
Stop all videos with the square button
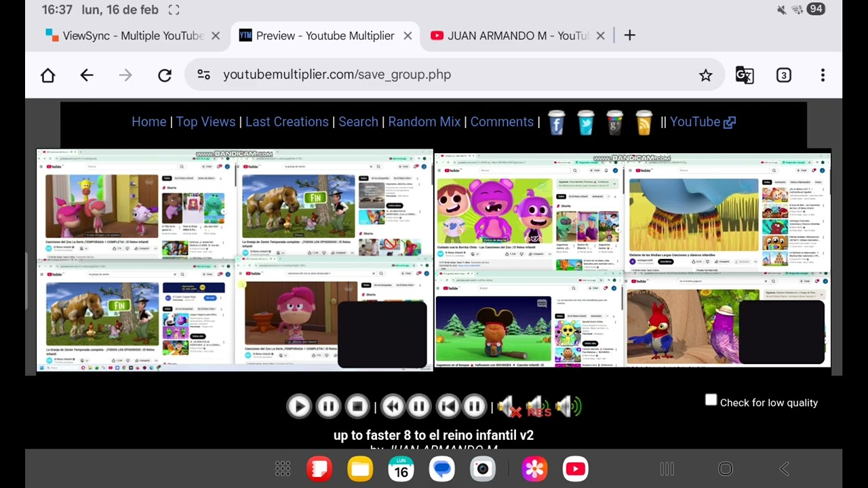357,406
